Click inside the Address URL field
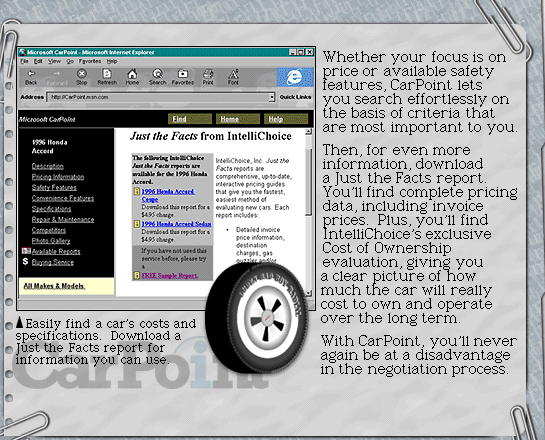545x440 pixels. [x=157, y=97]
